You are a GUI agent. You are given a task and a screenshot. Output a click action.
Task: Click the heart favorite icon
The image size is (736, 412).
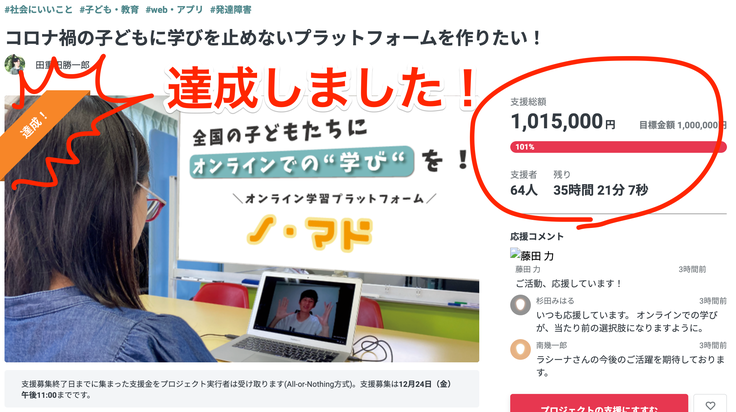click(x=710, y=404)
